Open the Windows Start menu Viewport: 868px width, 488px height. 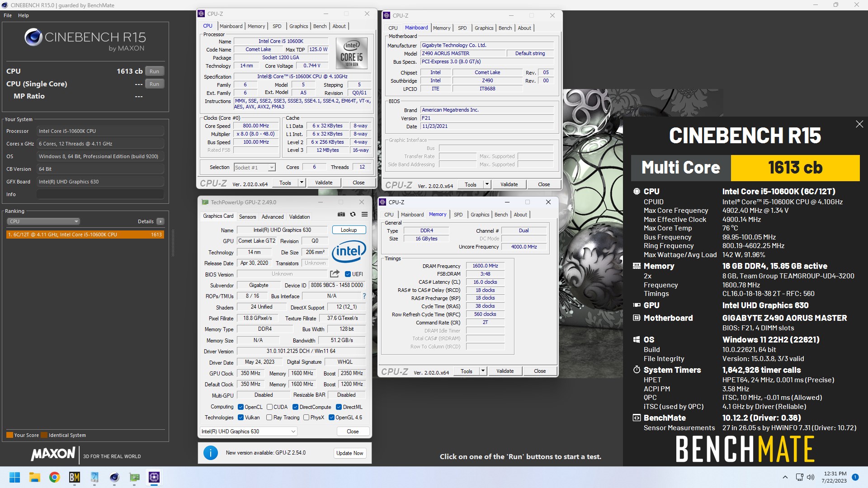(14, 477)
